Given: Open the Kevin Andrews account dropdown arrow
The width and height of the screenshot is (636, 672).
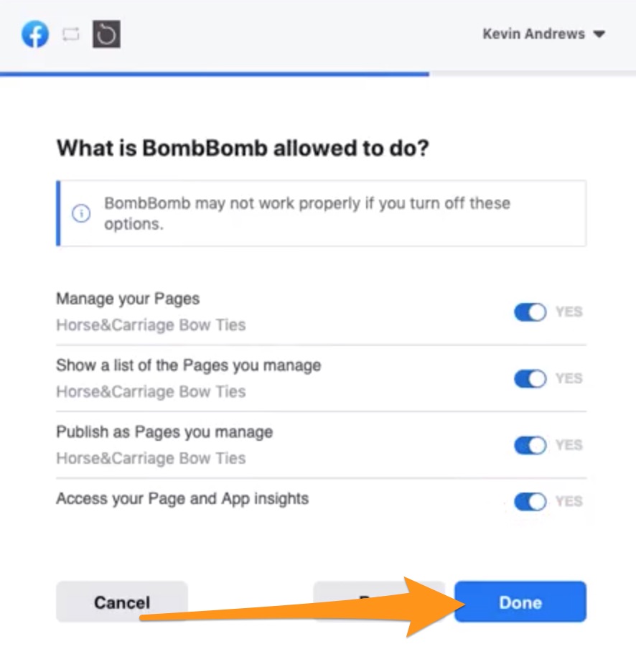Looking at the screenshot, I should [599, 34].
